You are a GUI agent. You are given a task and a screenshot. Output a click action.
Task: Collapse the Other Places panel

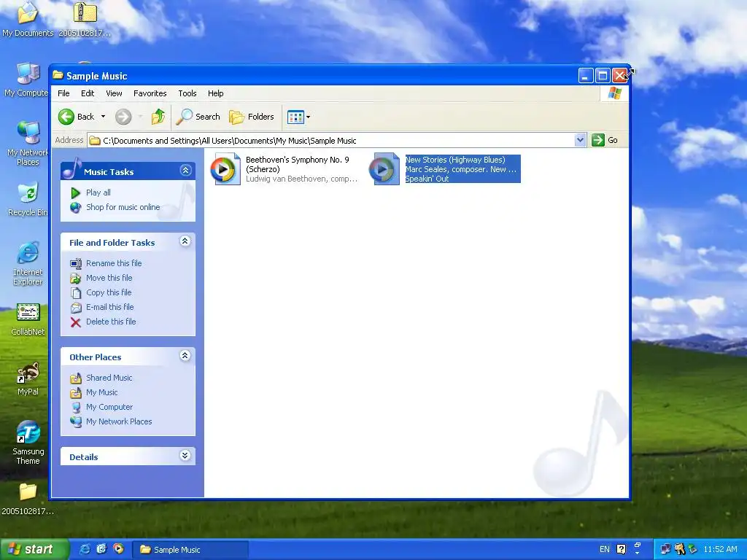185,356
